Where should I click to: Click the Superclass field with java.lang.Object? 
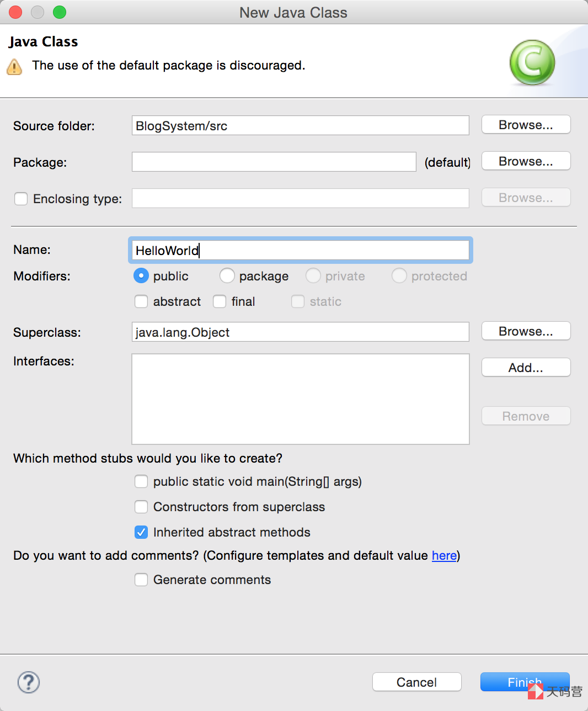click(x=301, y=332)
